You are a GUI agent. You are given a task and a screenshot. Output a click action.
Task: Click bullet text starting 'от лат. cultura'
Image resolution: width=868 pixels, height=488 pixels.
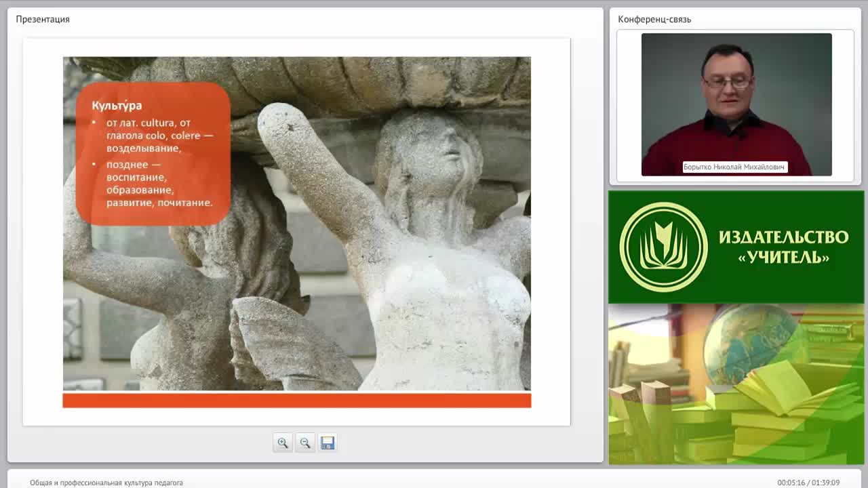click(159, 136)
